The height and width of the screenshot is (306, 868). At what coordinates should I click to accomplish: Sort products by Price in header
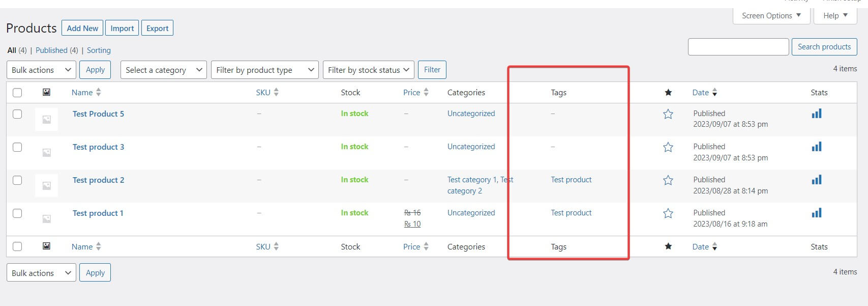pos(416,92)
